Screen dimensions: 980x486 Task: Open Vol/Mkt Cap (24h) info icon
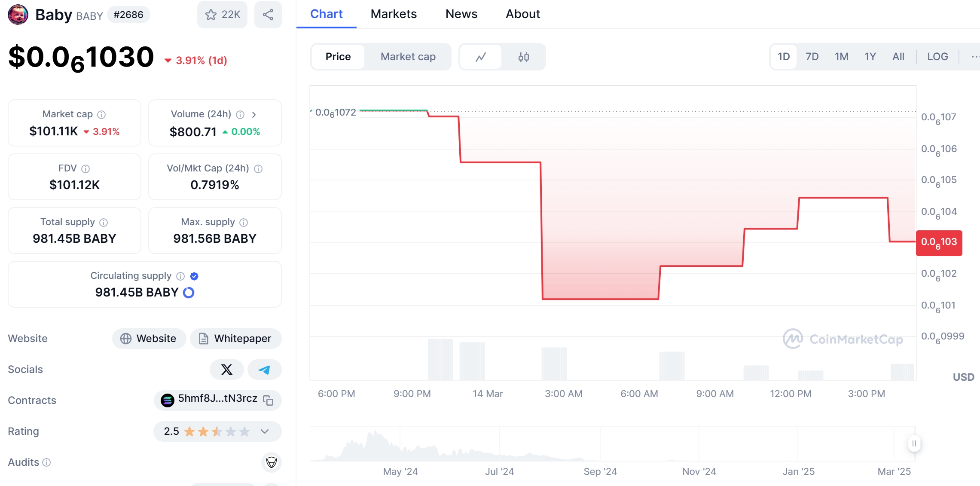[258, 168]
